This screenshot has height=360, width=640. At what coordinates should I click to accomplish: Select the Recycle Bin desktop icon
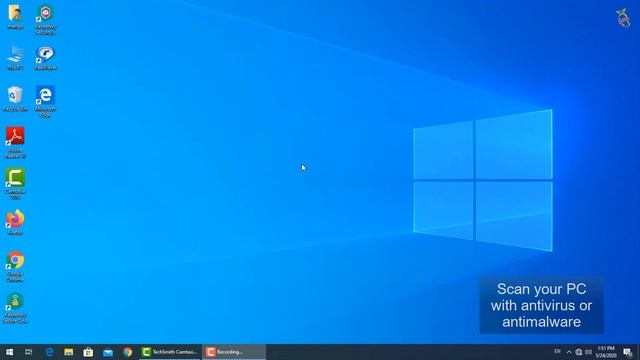point(15,99)
